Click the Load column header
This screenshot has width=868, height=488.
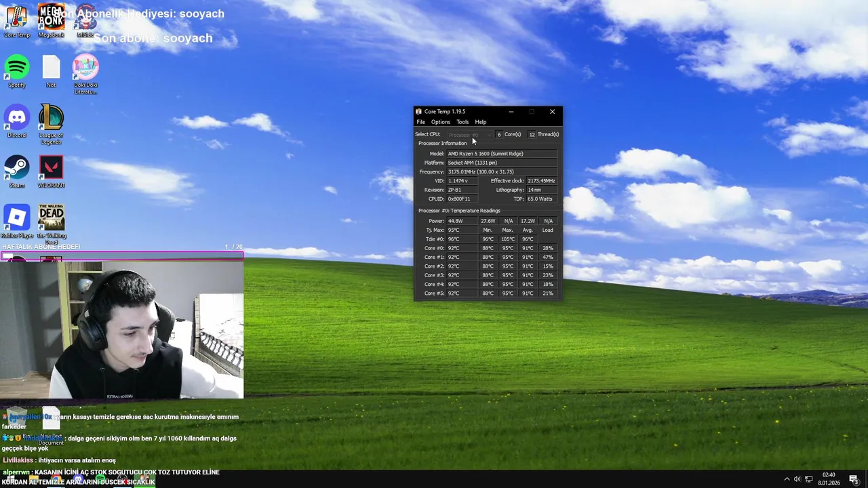(547, 230)
